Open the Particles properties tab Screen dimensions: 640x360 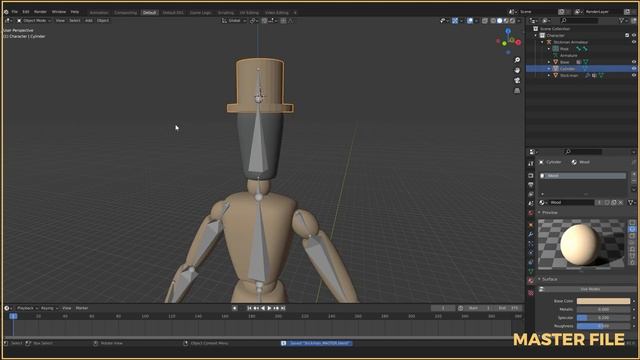click(x=531, y=244)
